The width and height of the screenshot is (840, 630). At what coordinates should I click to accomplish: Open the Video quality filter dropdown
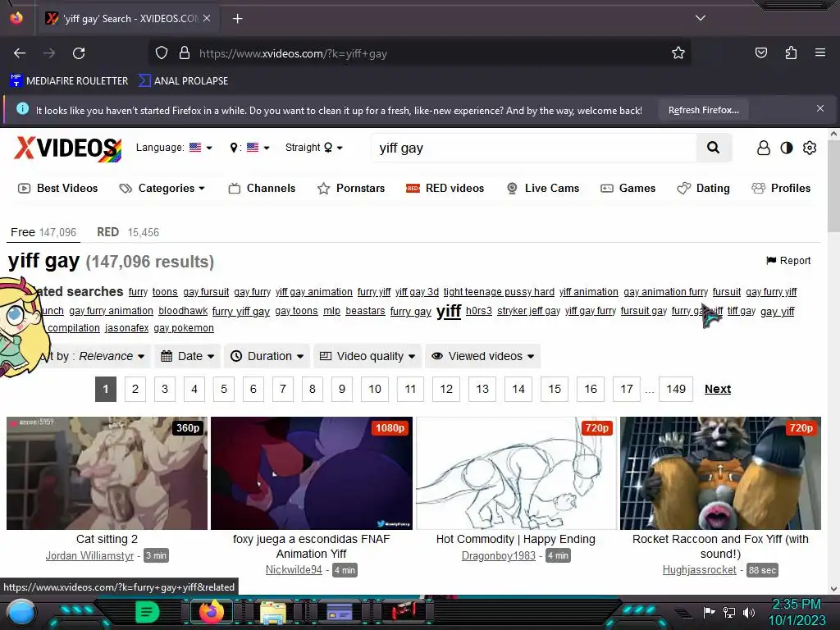pos(367,356)
